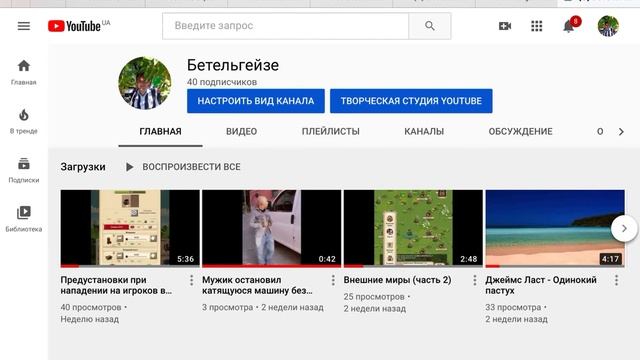640x360 pixels.
Task: Go to Главная in sidebar
Action: [24, 72]
